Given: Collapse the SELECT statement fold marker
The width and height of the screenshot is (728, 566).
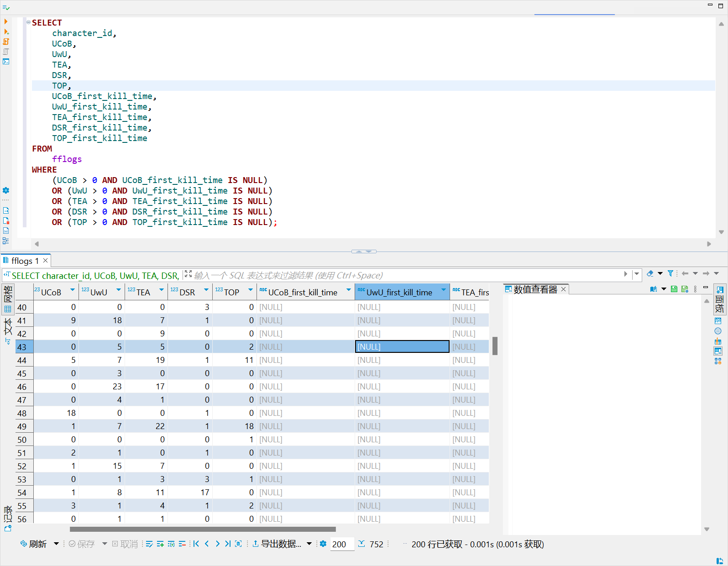Looking at the screenshot, I should (x=29, y=22).
